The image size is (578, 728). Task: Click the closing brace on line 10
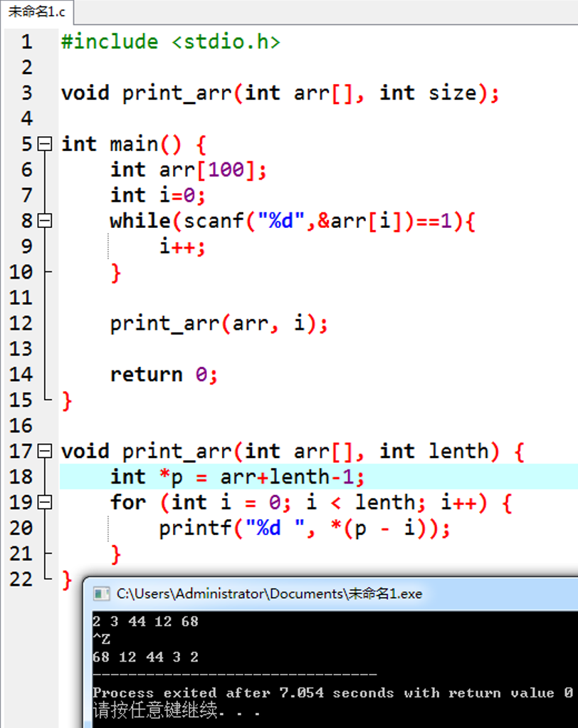(116, 273)
